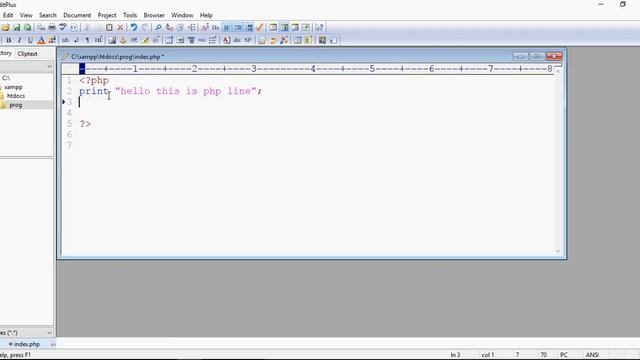Select the htdocs folder in directory tree
This screenshot has width=640, height=360.
point(16,96)
